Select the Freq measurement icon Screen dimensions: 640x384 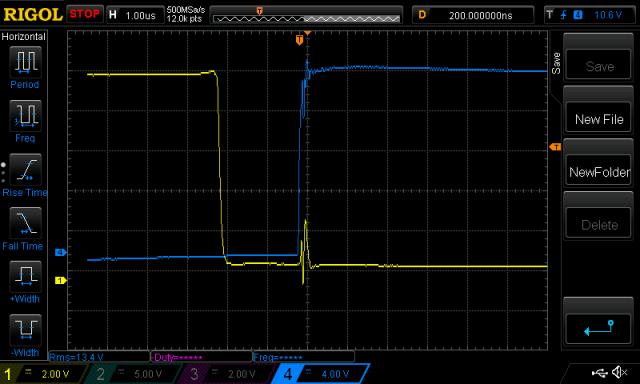point(25,115)
